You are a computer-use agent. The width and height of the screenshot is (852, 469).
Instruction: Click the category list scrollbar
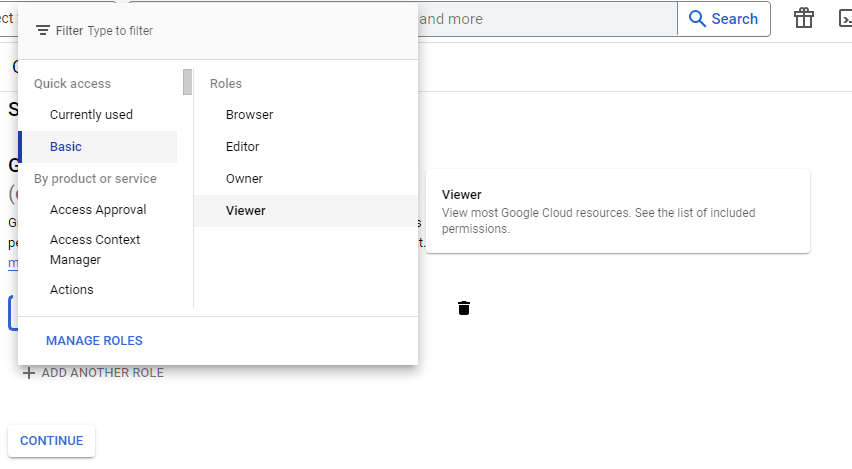187,82
